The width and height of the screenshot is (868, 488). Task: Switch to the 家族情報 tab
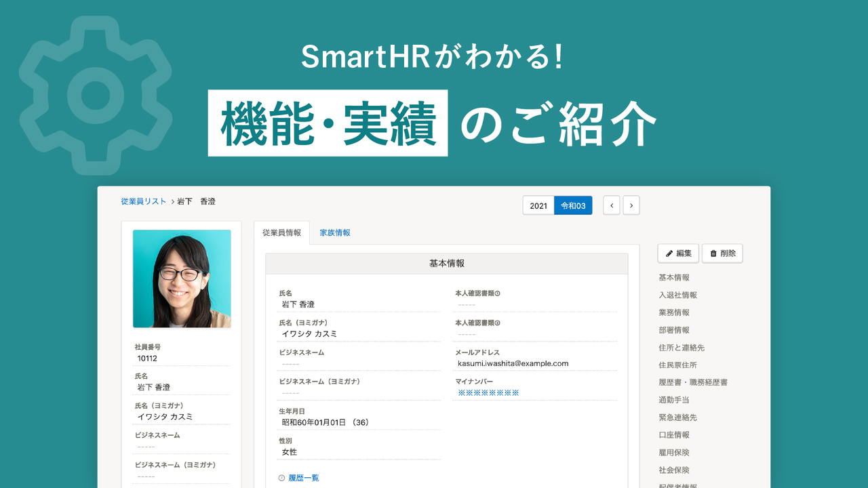tap(335, 232)
